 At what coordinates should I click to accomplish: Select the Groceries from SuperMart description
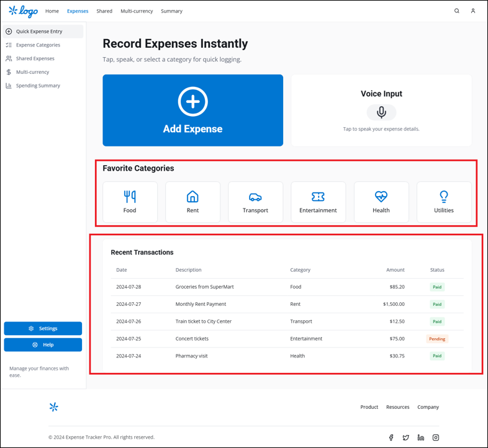204,287
